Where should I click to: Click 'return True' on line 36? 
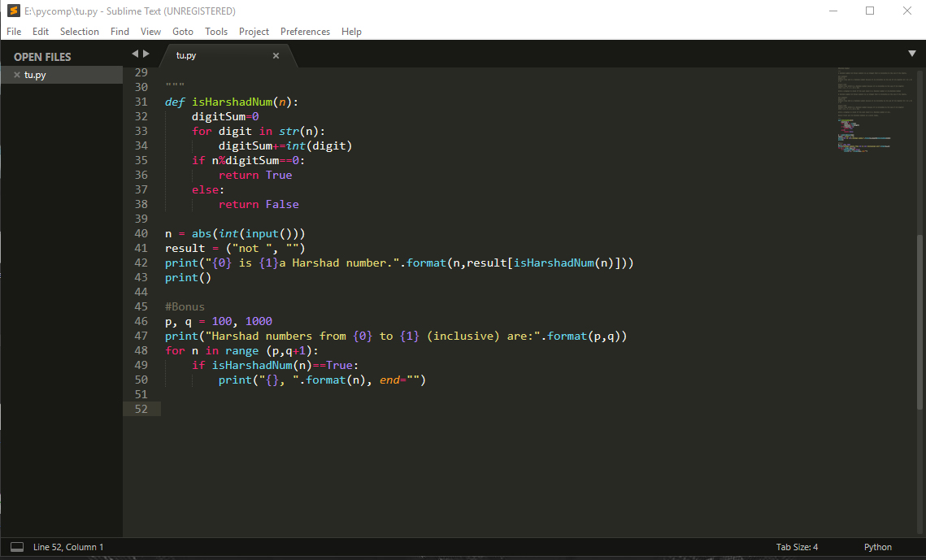pyautogui.click(x=255, y=175)
